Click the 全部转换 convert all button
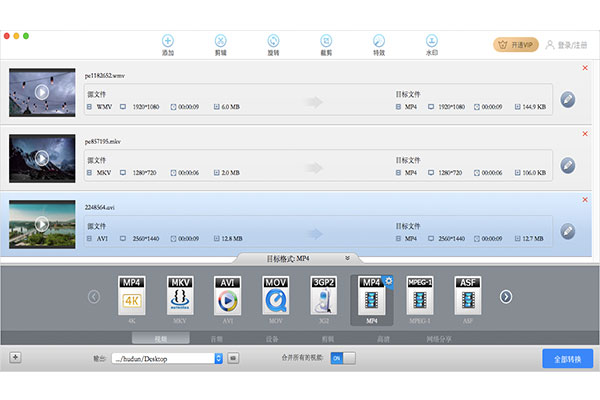 567,358
